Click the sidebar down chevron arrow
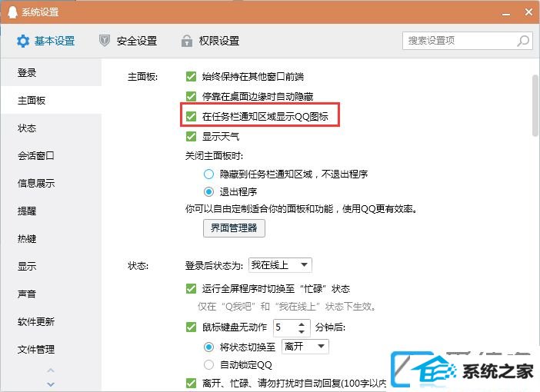 (51, 384)
